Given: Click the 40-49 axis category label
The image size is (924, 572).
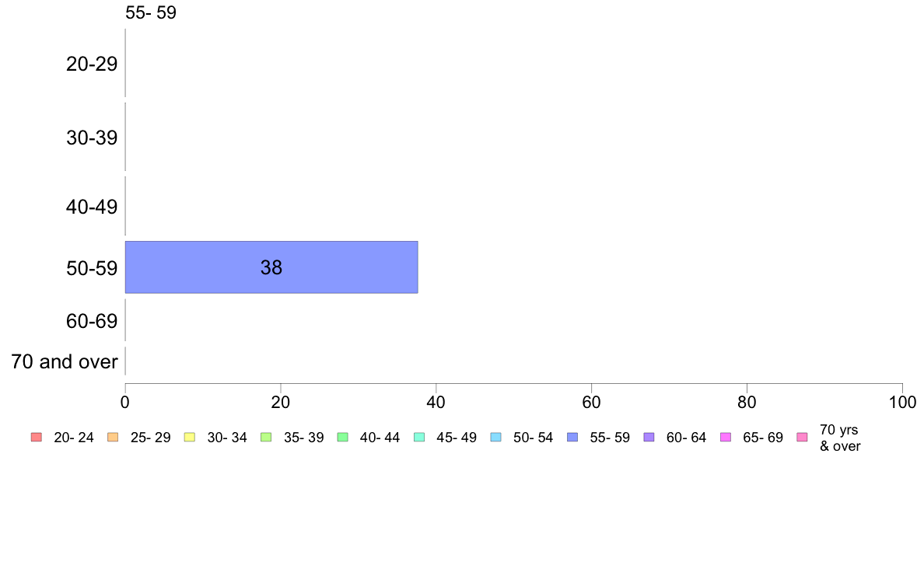Looking at the screenshot, I should pyautogui.click(x=92, y=207).
